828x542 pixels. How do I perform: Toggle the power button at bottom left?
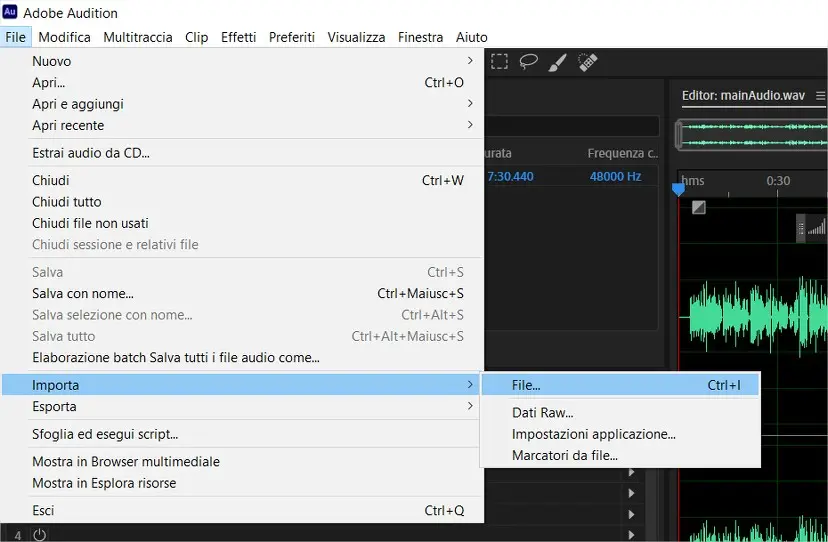[40, 535]
